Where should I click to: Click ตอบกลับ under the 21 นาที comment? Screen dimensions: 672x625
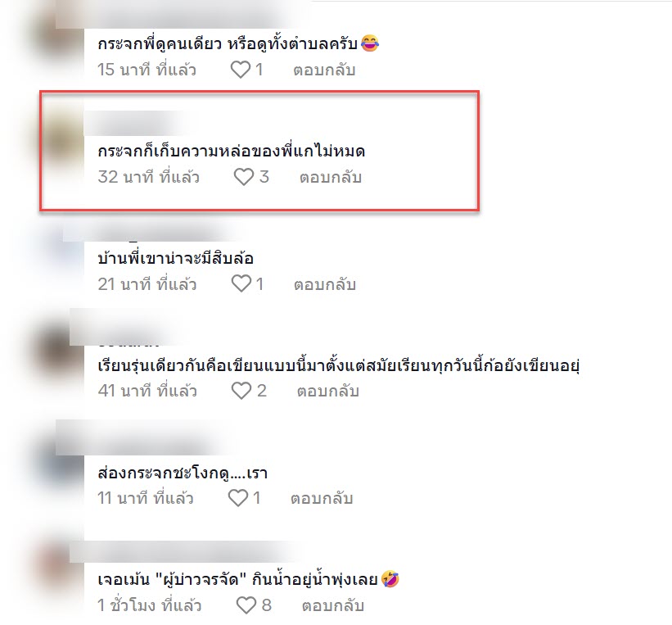[324, 284]
